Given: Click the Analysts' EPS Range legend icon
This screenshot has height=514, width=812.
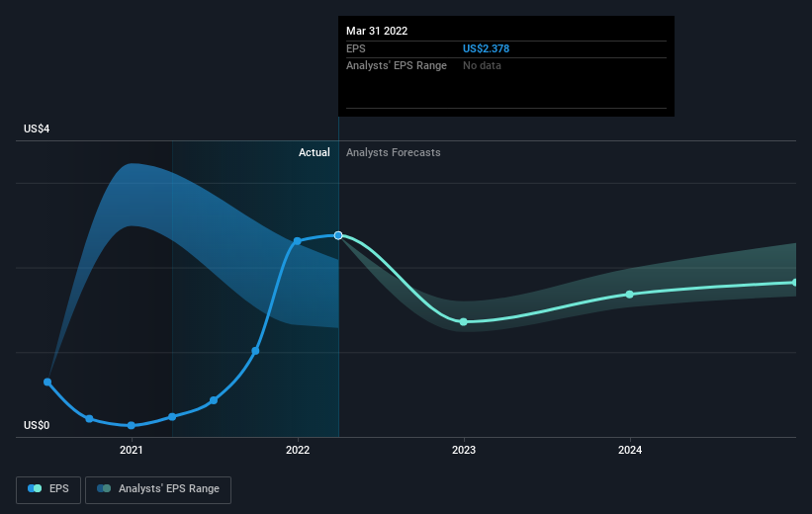Looking at the screenshot, I should pos(104,488).
